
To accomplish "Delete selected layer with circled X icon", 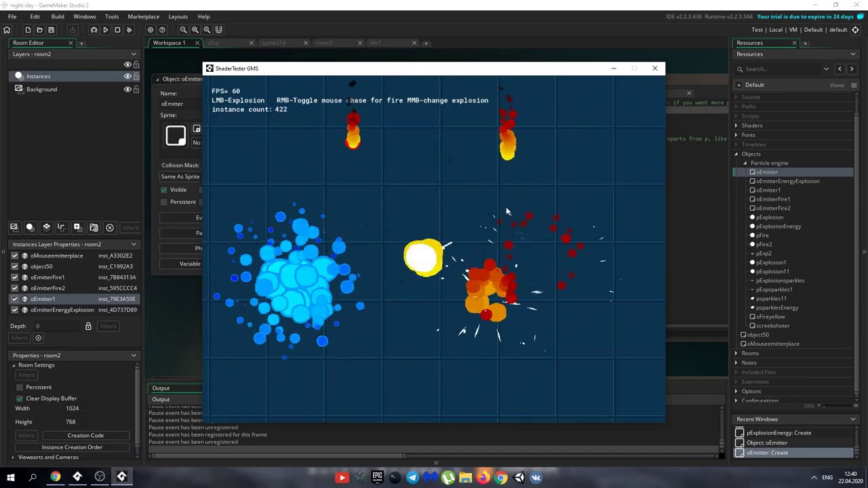I will click(x=110, y=228).
